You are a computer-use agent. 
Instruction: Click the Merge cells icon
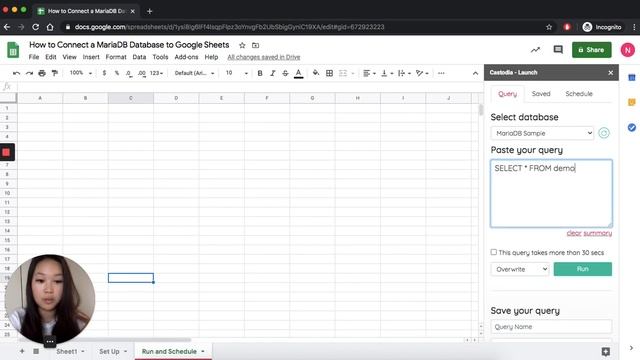coord(343,73)
